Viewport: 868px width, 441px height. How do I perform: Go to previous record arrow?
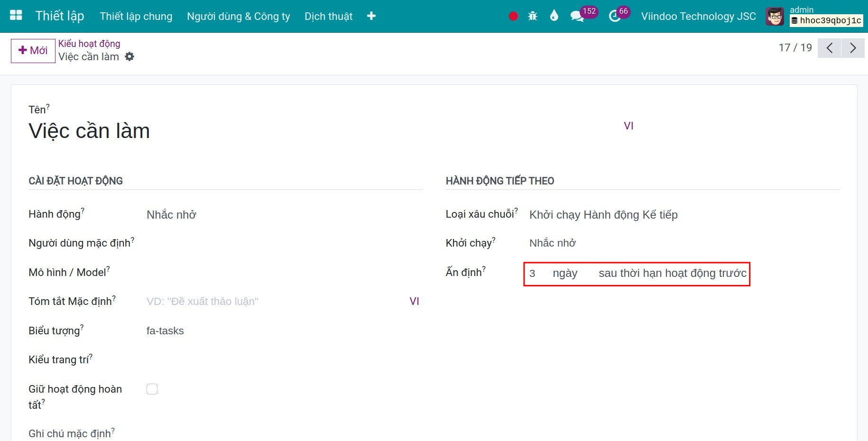[x=829, y=48]
